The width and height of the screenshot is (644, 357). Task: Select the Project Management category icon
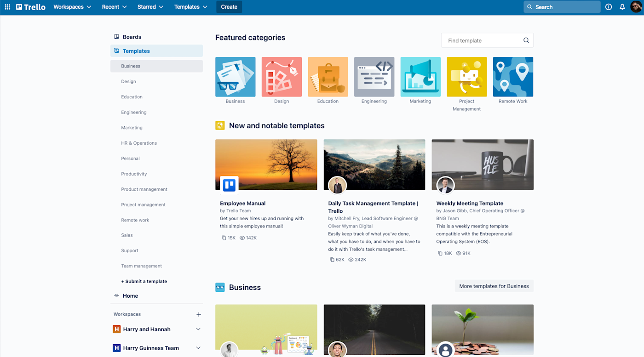[467, 77]
